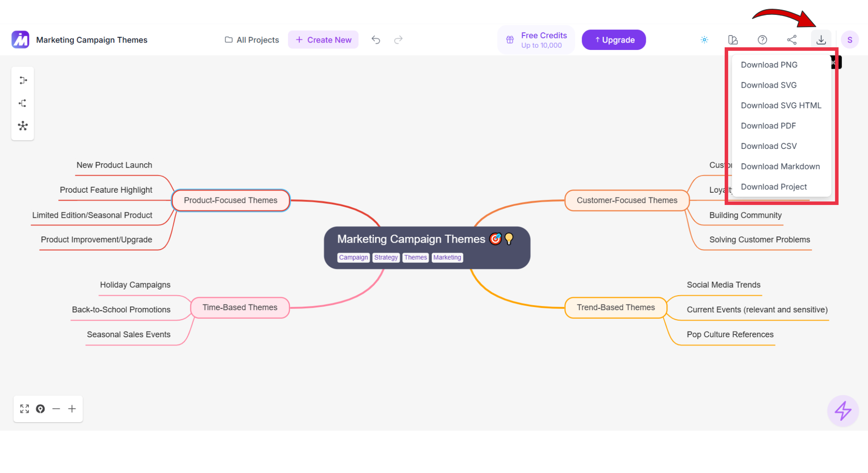Click the download icon in header
The image size is (868, 473).
pos(821,40)
